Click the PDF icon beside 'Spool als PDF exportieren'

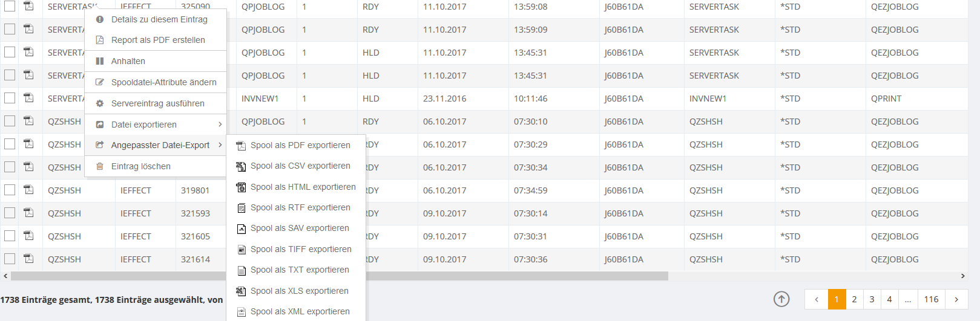pos(241,146)
